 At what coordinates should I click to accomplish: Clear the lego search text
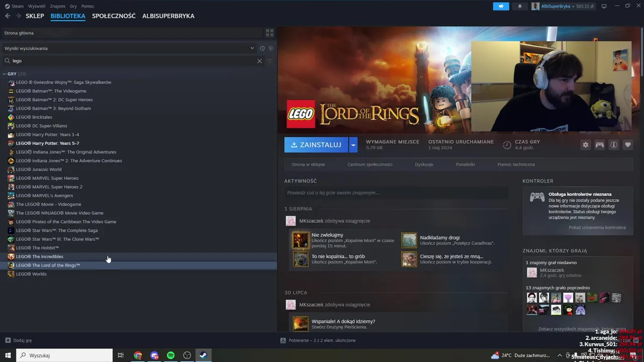point(260,61)
